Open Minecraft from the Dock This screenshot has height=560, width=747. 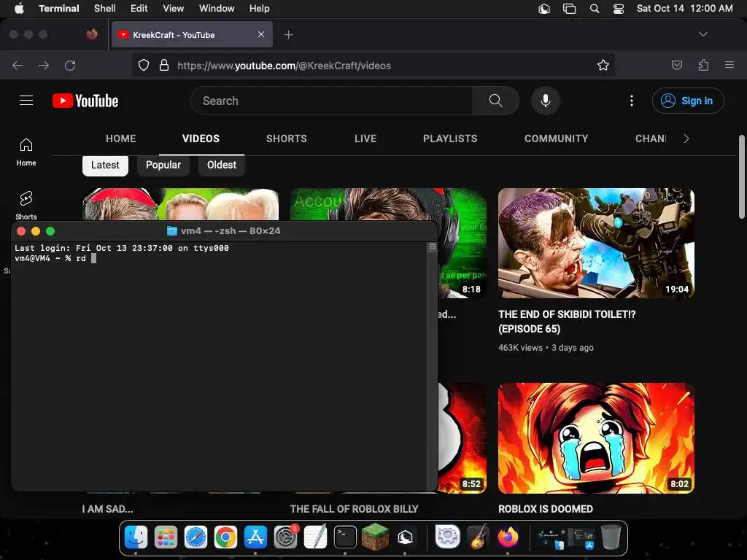(x=375, y=537)
